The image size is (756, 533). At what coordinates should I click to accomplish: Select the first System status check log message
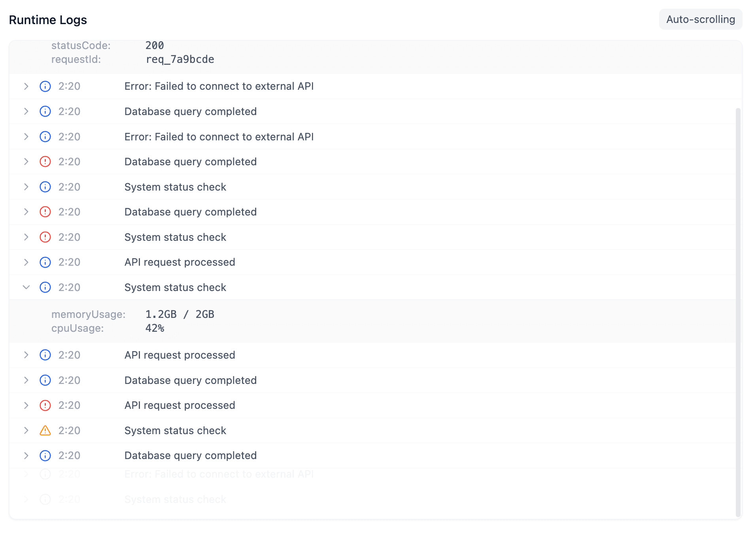(x=175, y=187)
